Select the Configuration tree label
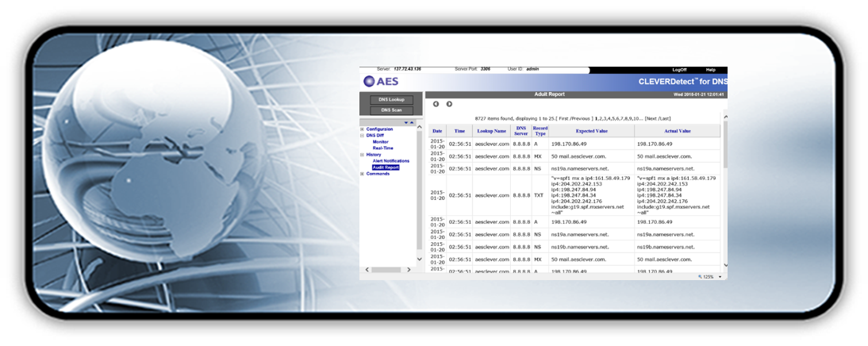Image resolution: width=868 pixels, height=346 pixels. [x=380, y=129]
